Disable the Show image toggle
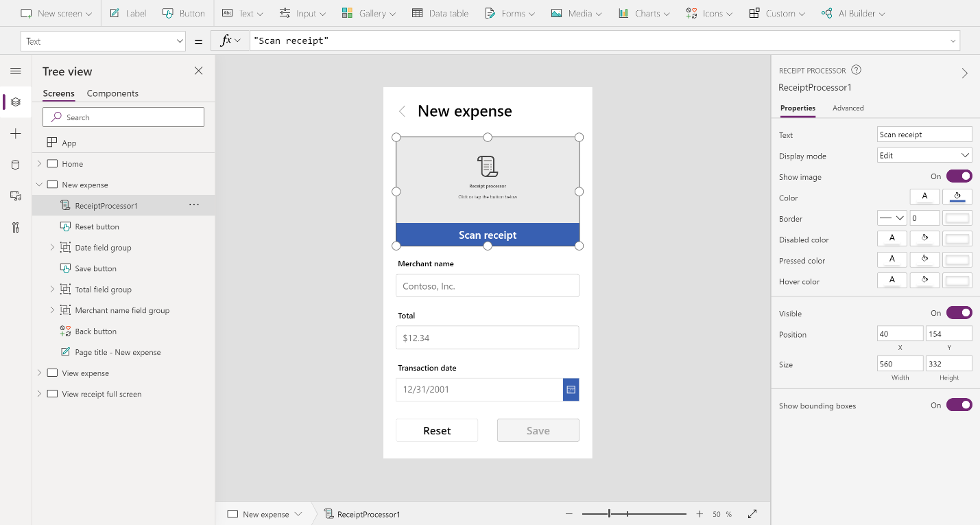 tap(959, 176)
